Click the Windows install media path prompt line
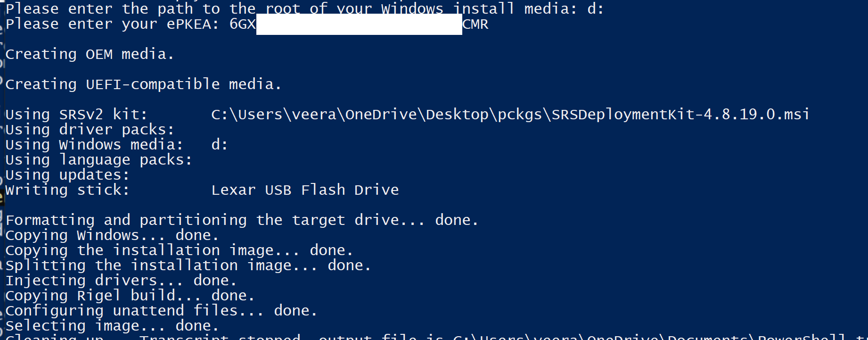The width and height of the screenshot is (868, 340). 304,8
